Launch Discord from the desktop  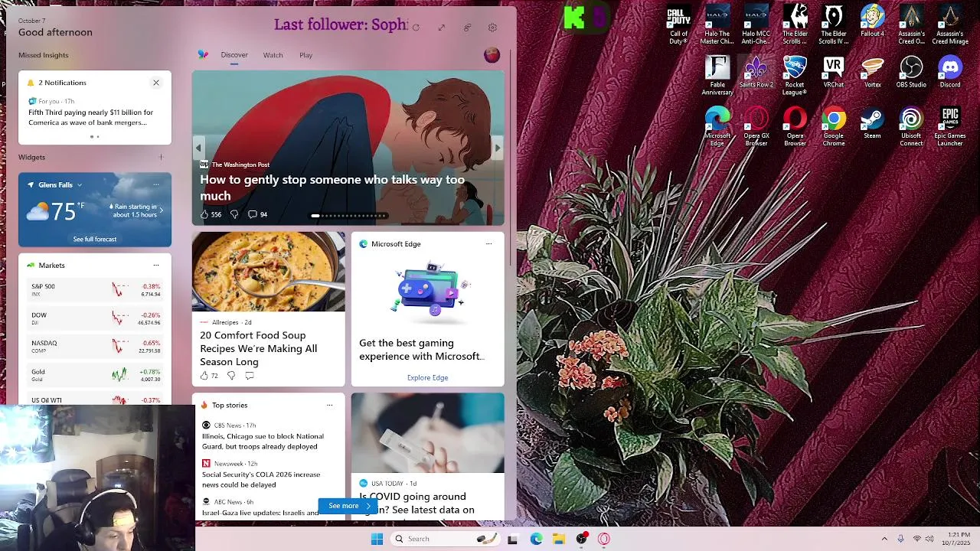[950, 72]
